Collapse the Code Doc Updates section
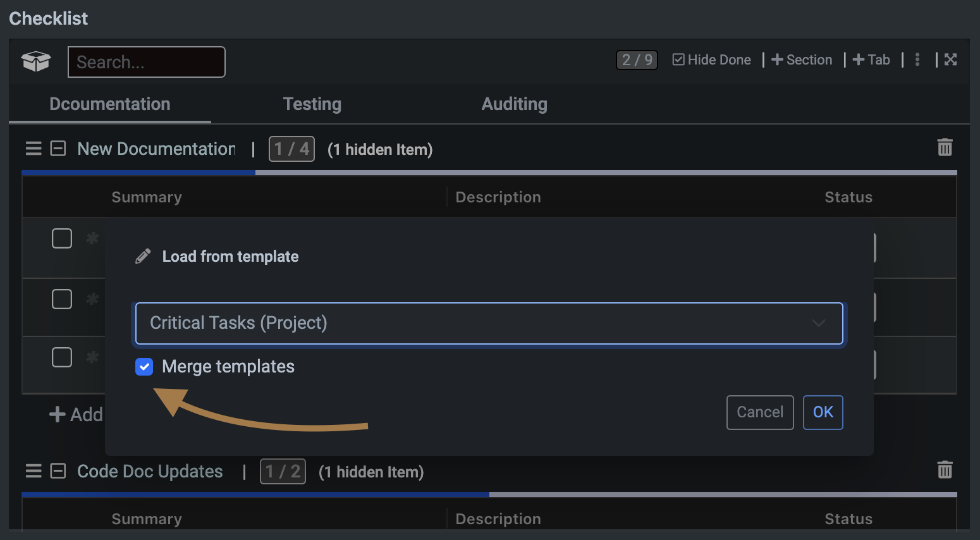980x540 pixels. [58, 471]
